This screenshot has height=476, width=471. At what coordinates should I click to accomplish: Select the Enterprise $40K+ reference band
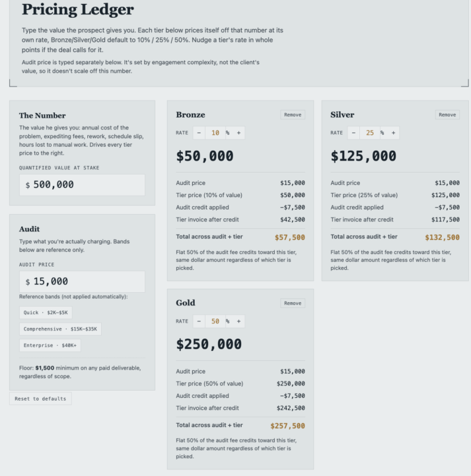coord(50,346)
